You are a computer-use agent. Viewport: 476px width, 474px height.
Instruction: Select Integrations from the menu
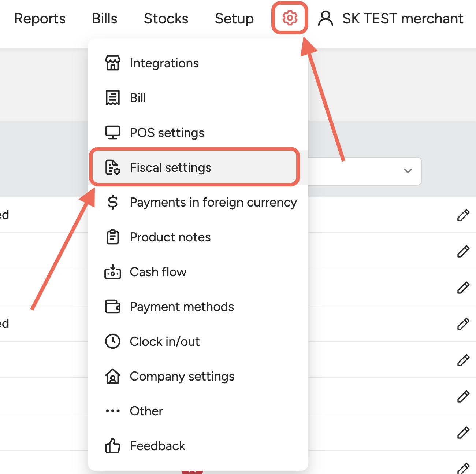coord(198,63)
